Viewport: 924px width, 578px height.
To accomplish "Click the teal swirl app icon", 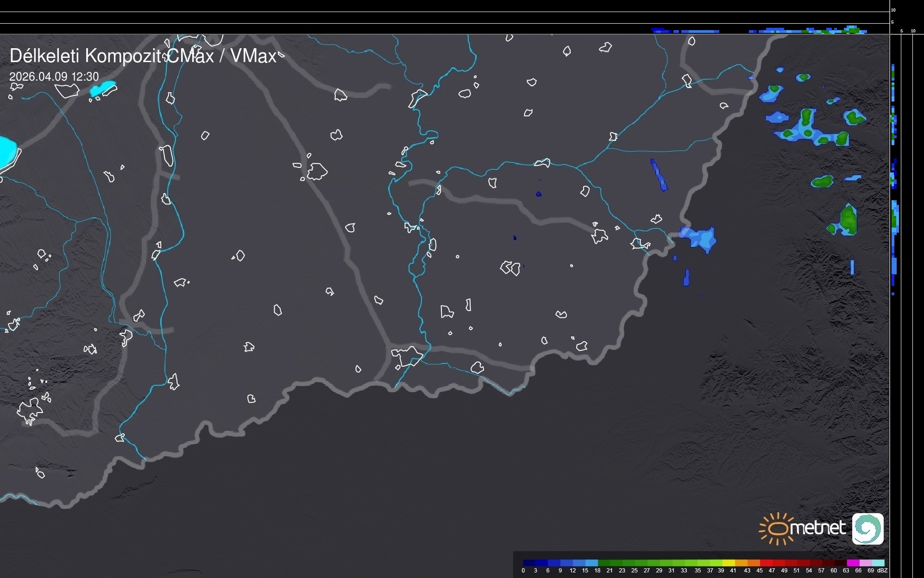I will pos(867,528).
